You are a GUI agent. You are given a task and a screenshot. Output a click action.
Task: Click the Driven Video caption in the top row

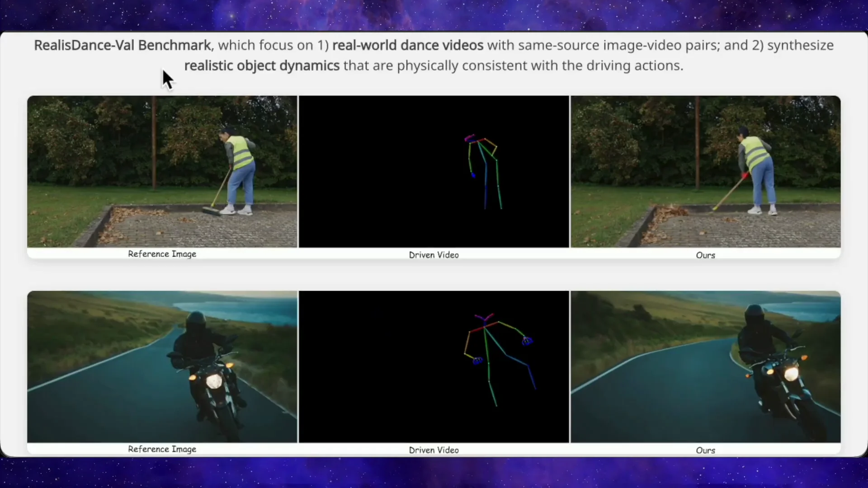click(x=433, y=255)
